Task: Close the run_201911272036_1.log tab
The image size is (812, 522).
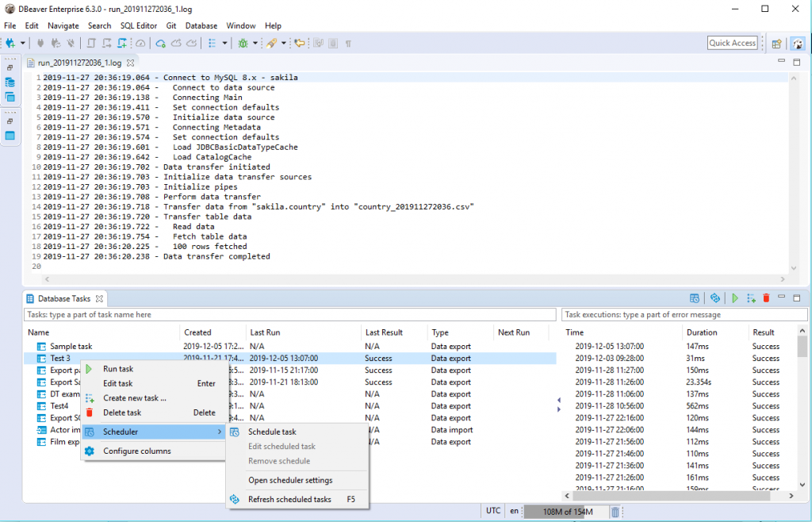Action: tap(131, 63)
